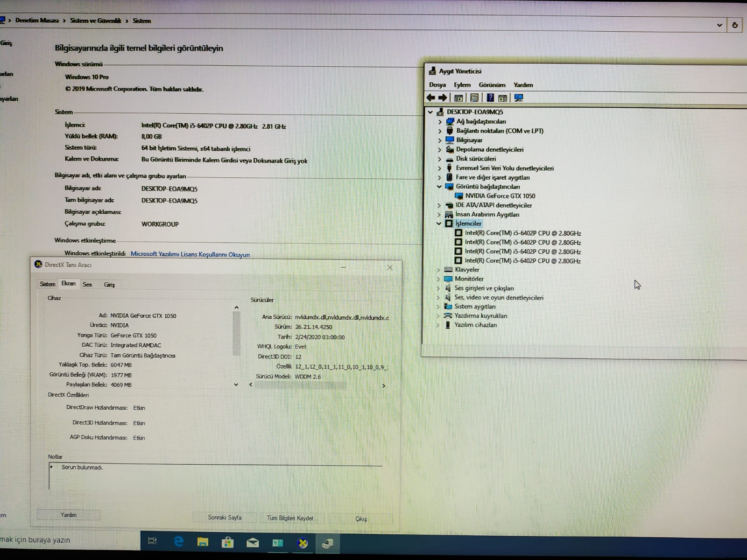The image size is (747, 560).
Task: Open the Properties toolbar icon in Aygıt Yöneticisi
Action: (x=474, y=98)
